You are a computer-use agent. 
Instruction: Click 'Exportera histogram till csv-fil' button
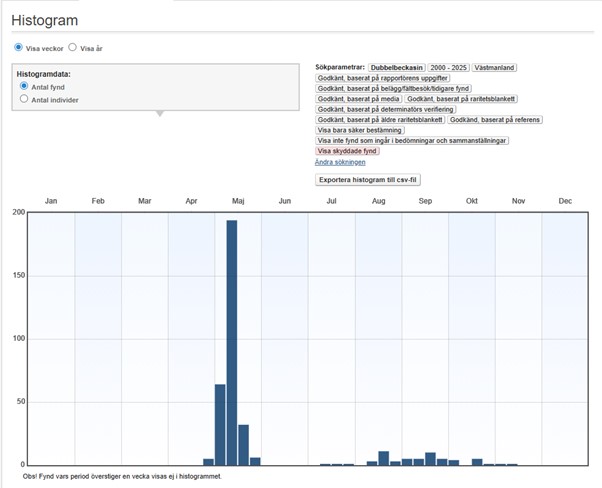(369, 180)
